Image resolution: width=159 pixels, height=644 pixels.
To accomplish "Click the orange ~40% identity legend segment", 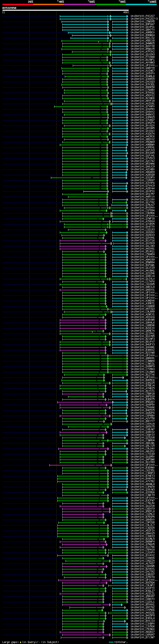I will tap(49, 4).
